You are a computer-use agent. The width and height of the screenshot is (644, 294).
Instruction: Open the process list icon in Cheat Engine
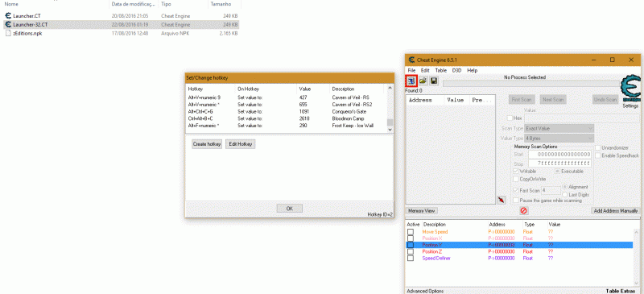tap(411, 81)
